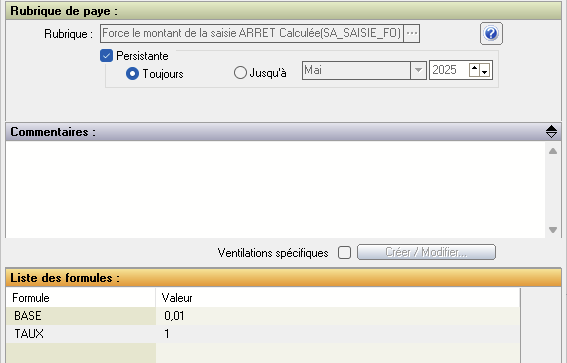This screenshot has height=363, width=567.
Task: Click the ellipsis browse button beside Rubrique
Action: 412,33
